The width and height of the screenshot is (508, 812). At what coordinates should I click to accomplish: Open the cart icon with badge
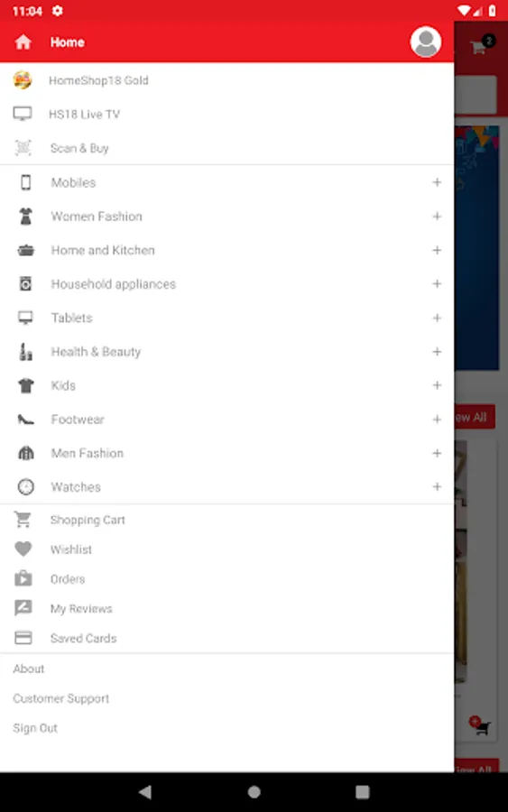click(x=481, y=46)
